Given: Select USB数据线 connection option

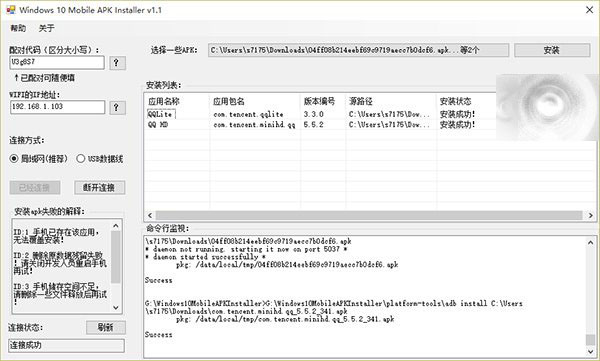Looking at the screenshot, I should click(x=100, y=158).
